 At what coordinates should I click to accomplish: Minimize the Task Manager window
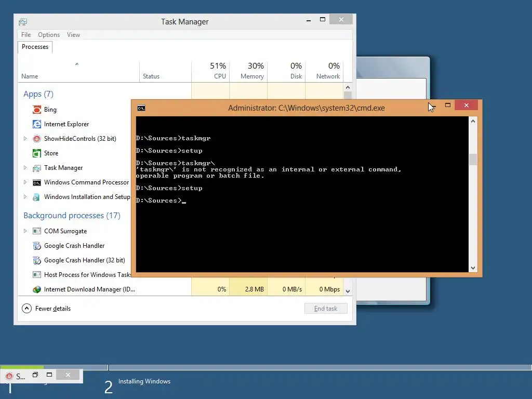[309, 20]
